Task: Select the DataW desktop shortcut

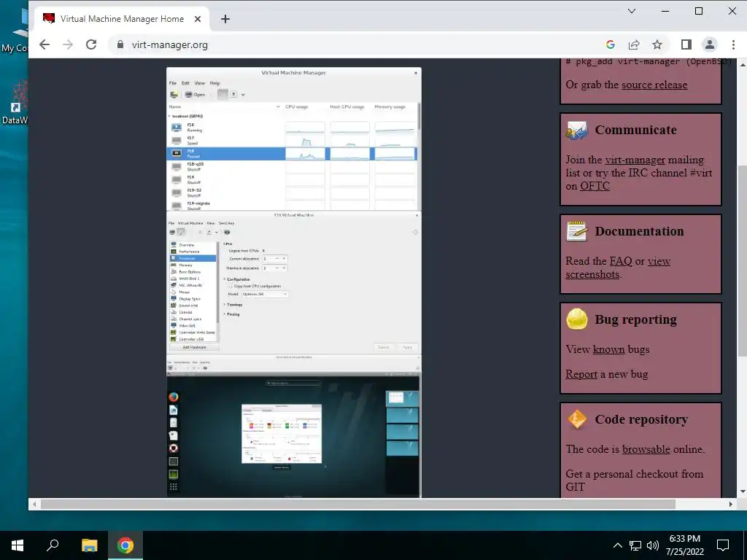Action: coord(17,102)
